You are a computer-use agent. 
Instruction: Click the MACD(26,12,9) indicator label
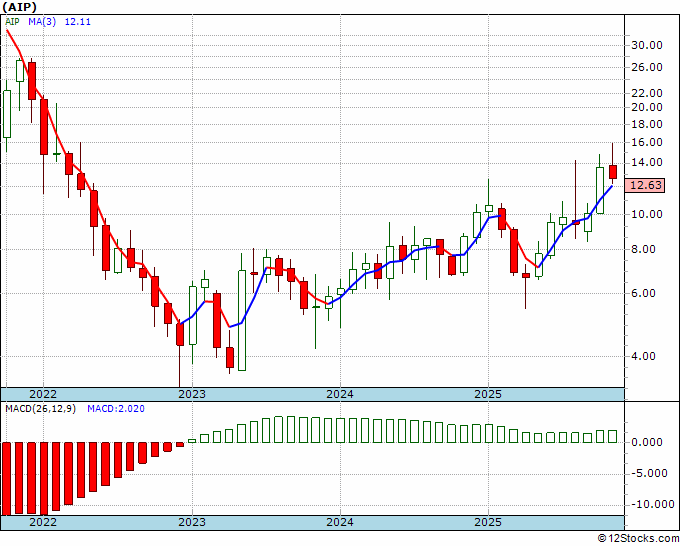point(40,409)
